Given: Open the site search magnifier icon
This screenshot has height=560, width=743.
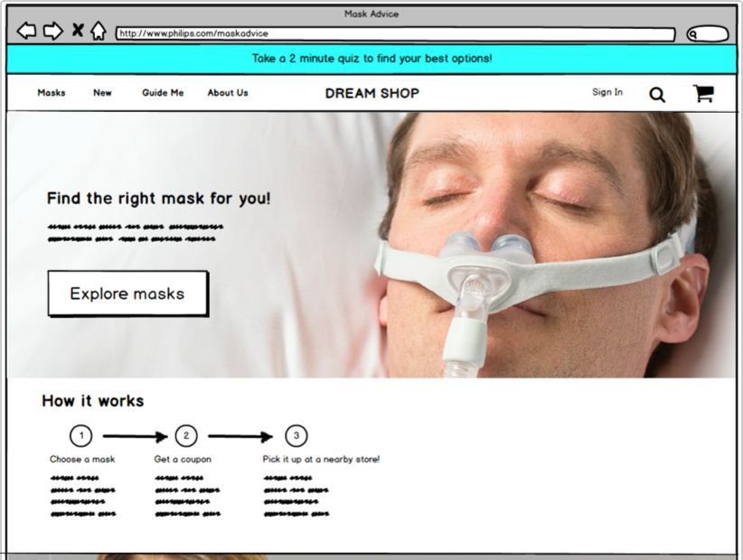Looking at the screenshot, I should click(657, 95).
